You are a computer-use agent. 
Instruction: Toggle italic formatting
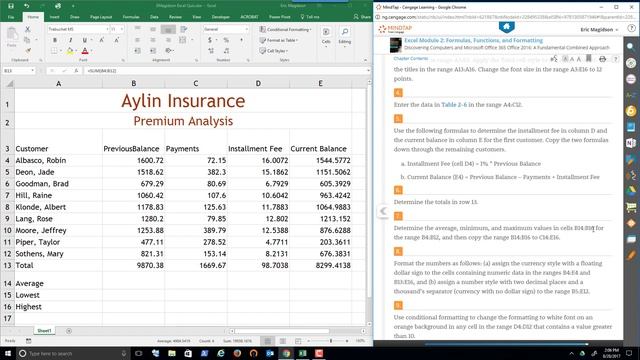coord(70,40)
